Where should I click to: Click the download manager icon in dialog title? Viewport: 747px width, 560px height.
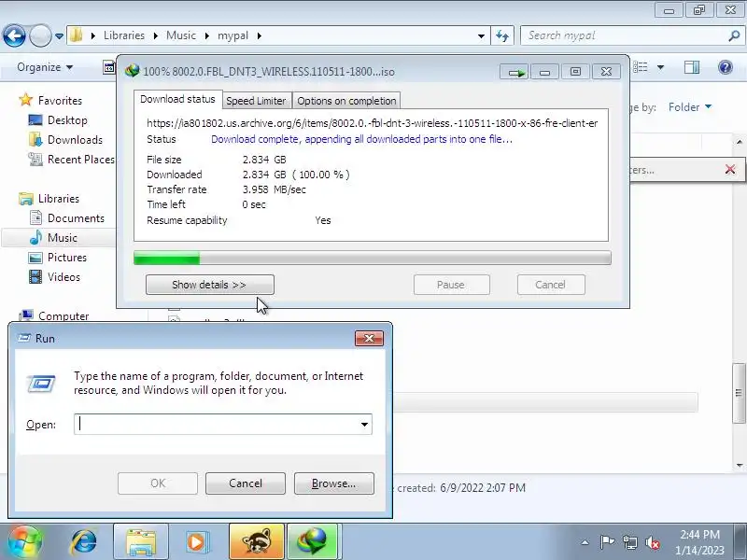pos(132,72)
